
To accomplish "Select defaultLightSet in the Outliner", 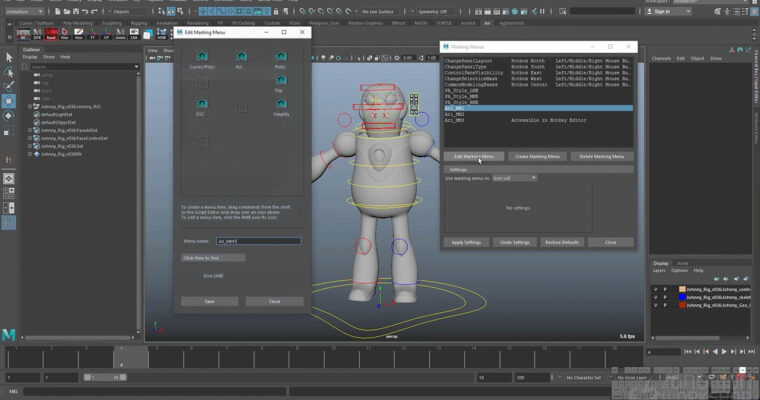I will (x=57, y=114).
